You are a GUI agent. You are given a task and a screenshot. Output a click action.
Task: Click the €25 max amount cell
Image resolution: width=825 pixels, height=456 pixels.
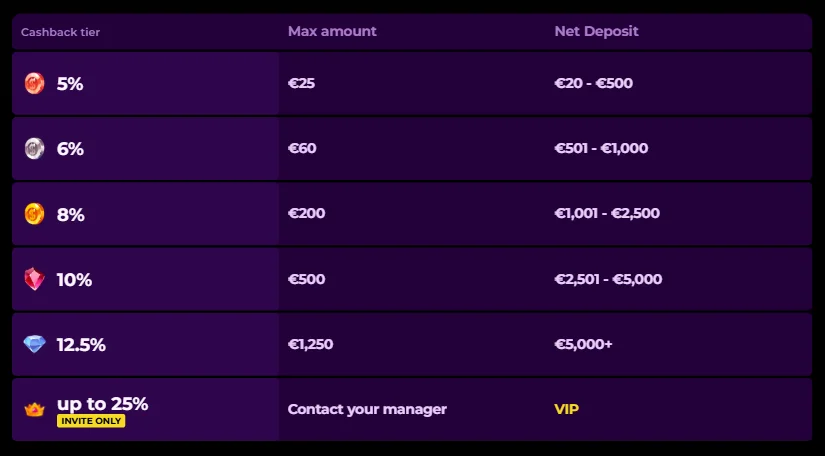[x=301, y=84]
